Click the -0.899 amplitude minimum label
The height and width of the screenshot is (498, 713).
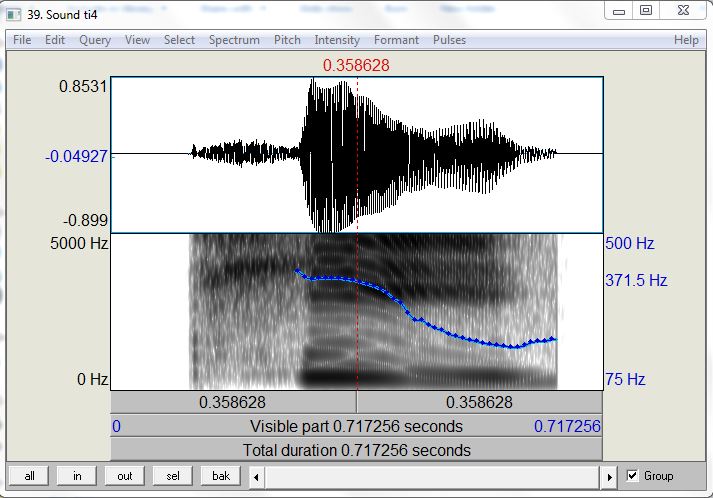tap(85, 221)
